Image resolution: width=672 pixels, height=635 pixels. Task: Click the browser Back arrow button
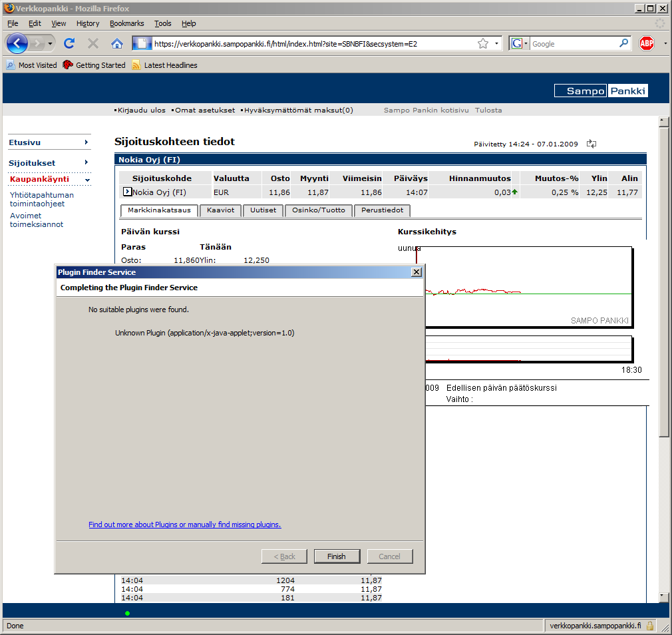(x=17, y=43)
